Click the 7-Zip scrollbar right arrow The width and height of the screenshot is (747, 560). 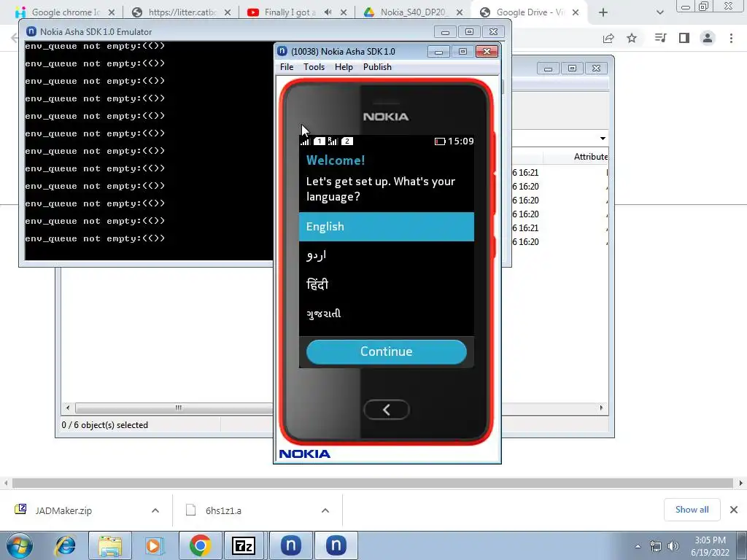(x=601, y=408)
